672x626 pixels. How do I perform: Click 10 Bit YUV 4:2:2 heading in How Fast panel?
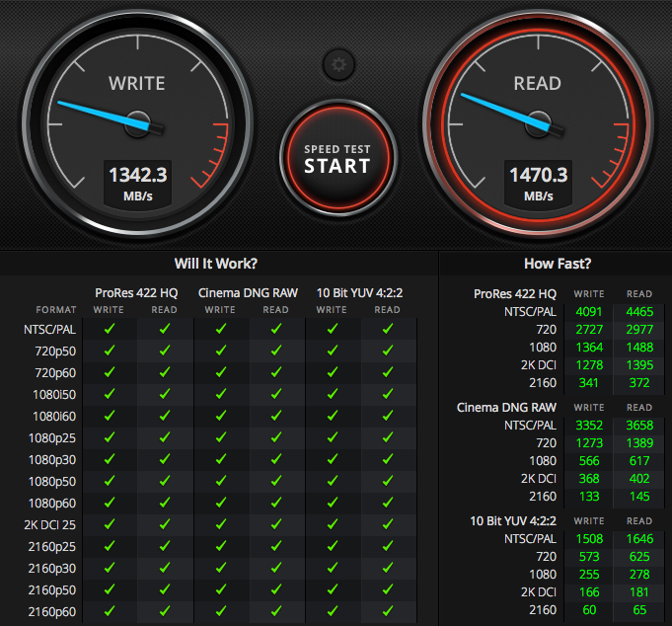(513, 521)
